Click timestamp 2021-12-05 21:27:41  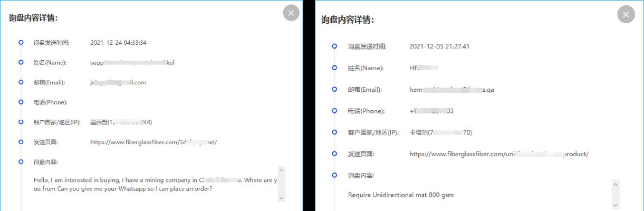point(439,46)
